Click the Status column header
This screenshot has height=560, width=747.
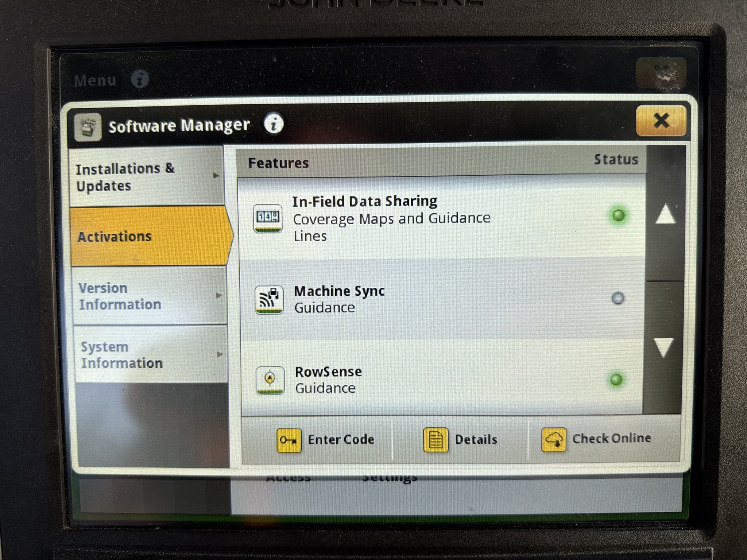(x=616, y=160)
